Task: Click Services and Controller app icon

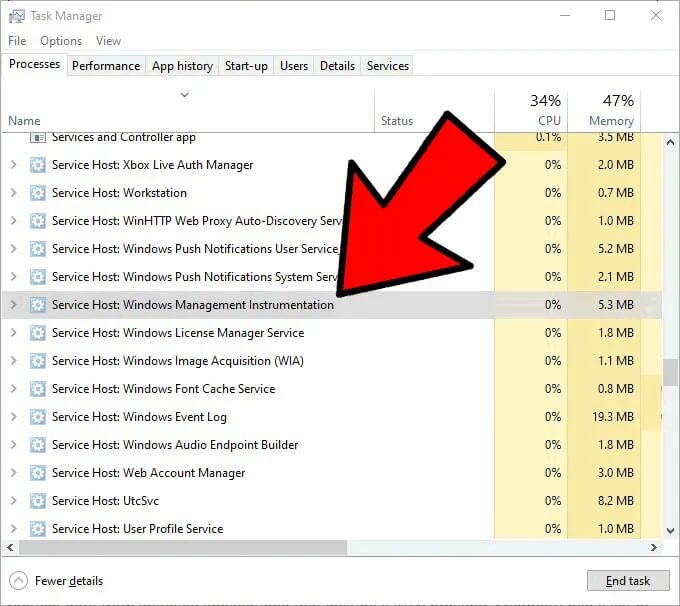Action: [x=38, y=138]
